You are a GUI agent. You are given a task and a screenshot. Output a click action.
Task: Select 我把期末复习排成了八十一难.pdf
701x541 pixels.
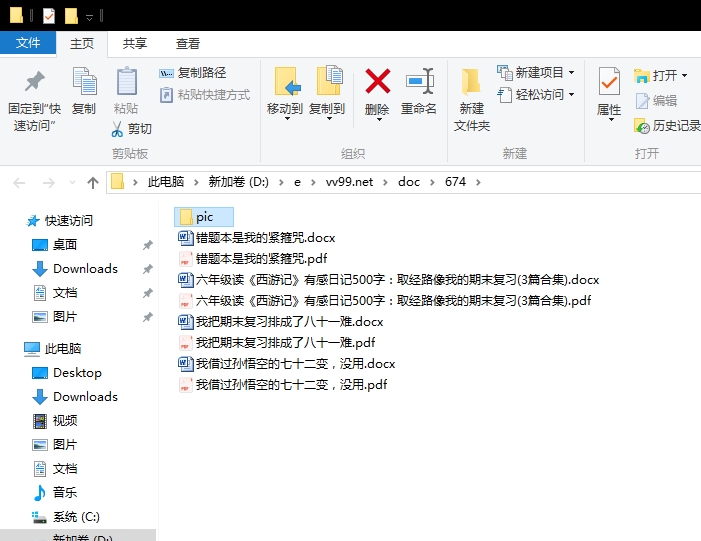pyautogui.click(x=277, y=342)
